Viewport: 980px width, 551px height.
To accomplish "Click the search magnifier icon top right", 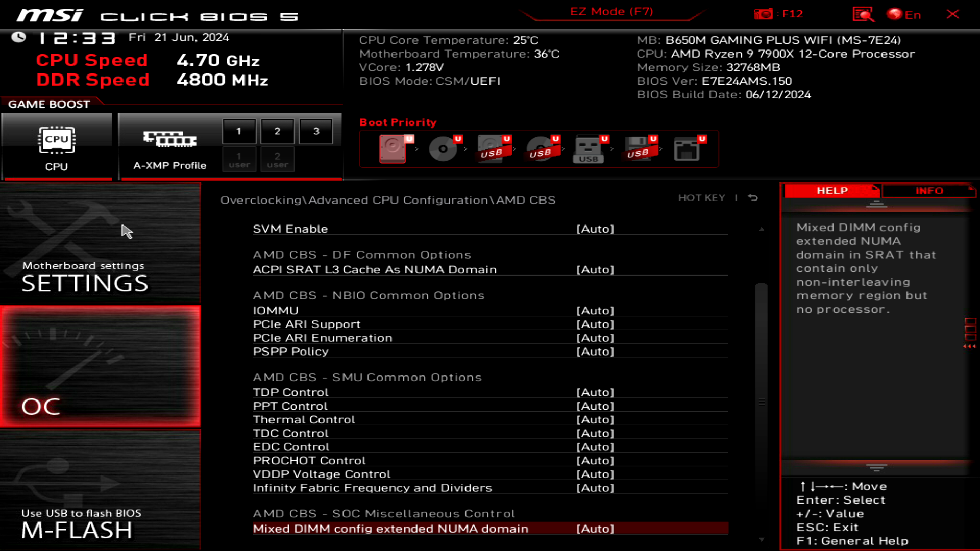I will [862, 14].
